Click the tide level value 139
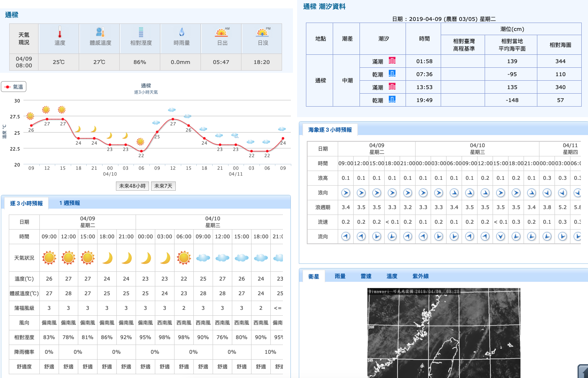 click(x=512, y=61)
